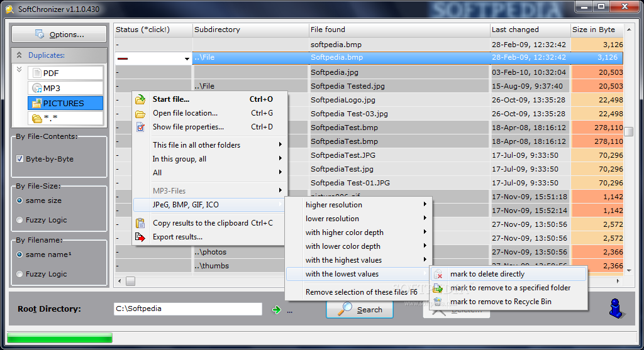Select Fuzzy Logic under By File-Size
Screen dimensions: 644x350
click(x=19, y=220)
